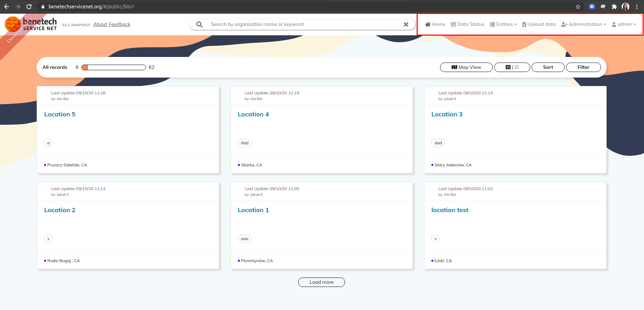
Task: Open the Location 2 record
Action: click(x=60, y=210)
